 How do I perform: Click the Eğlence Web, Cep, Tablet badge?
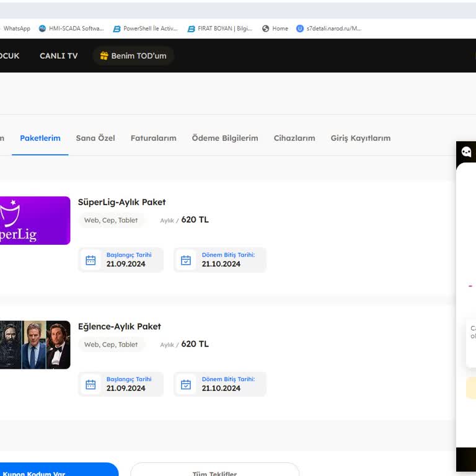(111, 345)
